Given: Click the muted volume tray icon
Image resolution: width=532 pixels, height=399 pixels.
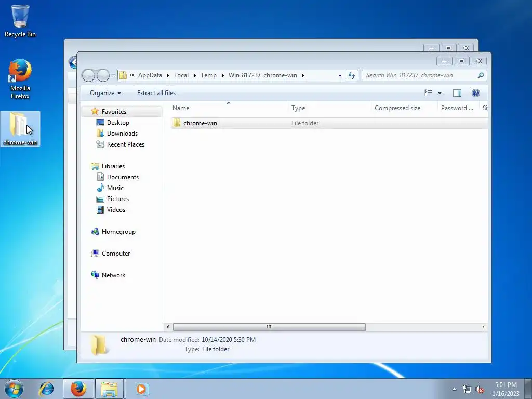Looking at the screenshot, I should [x=479, y=389].
